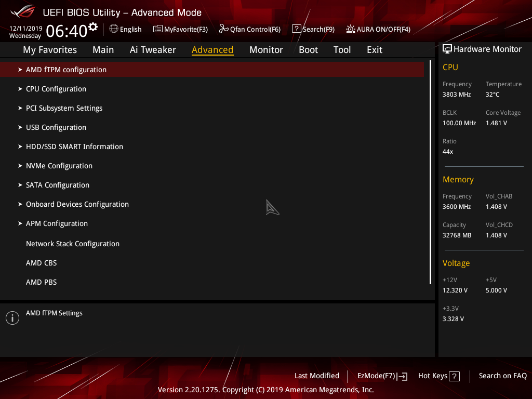Open Qfan Control settings
This screenshot has width=532, height=399.
pyautogui.click(x=249, y=29)
